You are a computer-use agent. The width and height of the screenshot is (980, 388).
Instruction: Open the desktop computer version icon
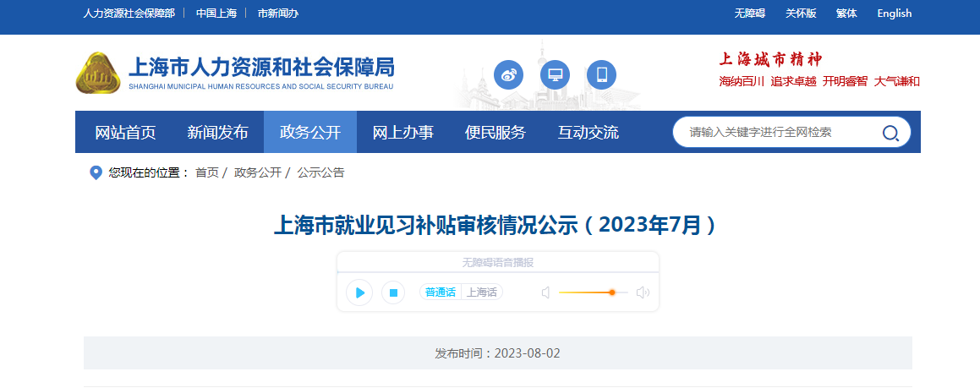(x=555, y=75)
